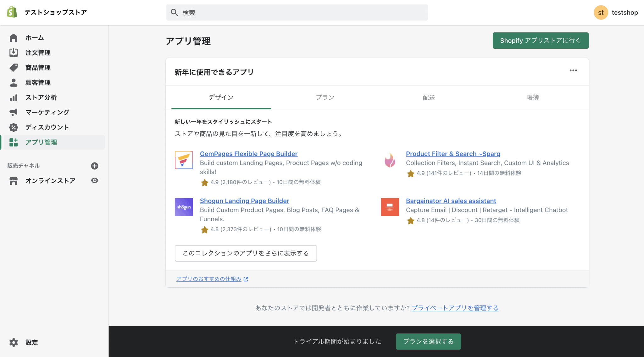
Task: Select the ホーム home icon in sidebar
Action: 14,37
